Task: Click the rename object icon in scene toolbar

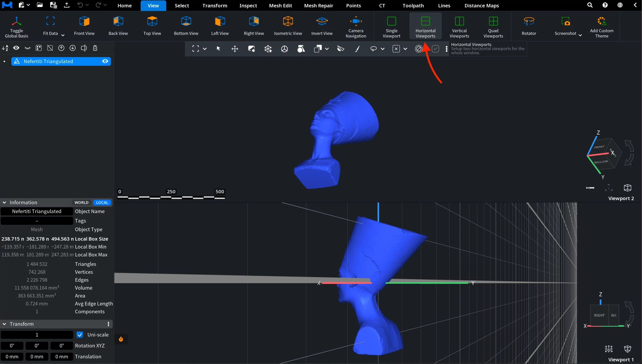Action: pos(84,48)
